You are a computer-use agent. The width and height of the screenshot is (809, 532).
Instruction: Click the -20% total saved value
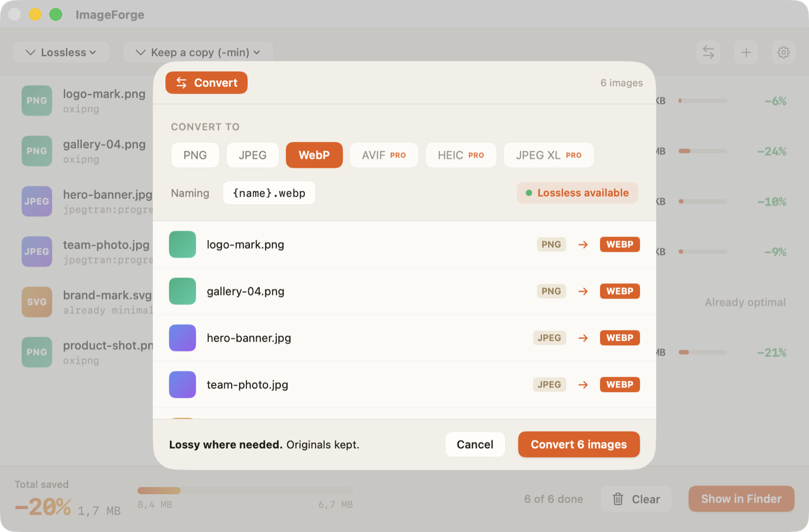pyautogui.click(x=43, y=507)
